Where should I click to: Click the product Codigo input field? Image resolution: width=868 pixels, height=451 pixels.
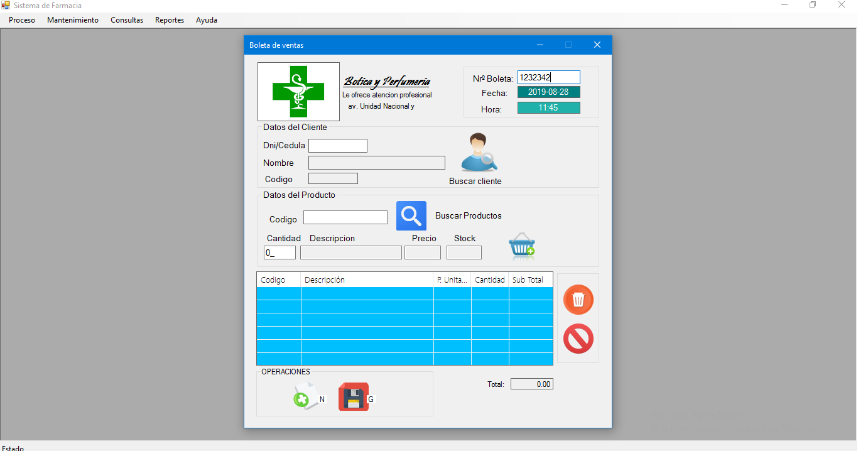coord(345,217)
